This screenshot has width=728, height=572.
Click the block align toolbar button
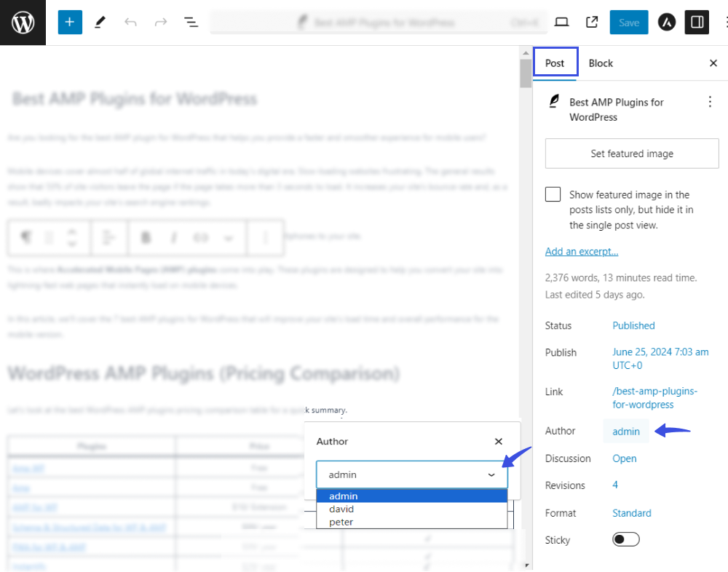click(x=108, y=237)
